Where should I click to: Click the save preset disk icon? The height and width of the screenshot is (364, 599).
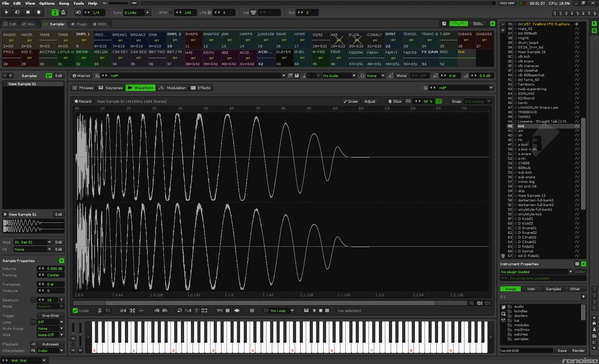pyautogui.click(x=297, y=76)
